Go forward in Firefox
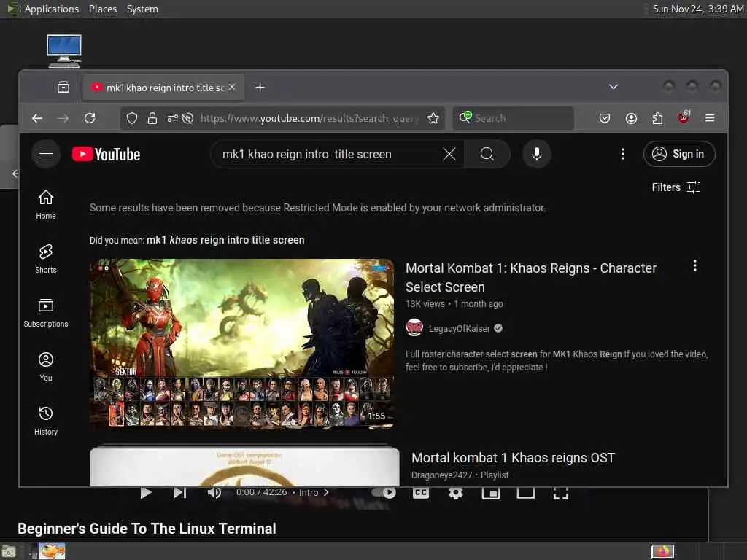 click(x=63, y=118)
